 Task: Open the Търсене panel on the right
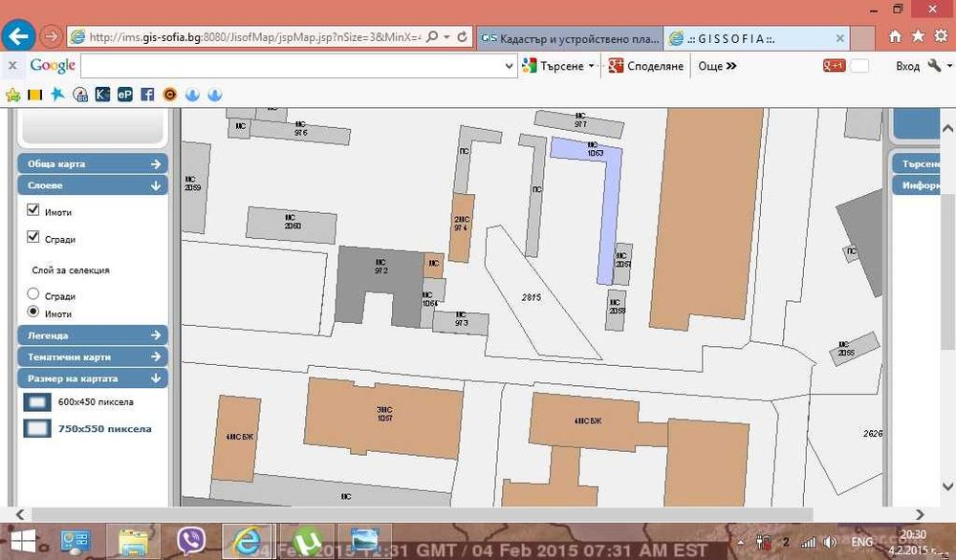919,164
